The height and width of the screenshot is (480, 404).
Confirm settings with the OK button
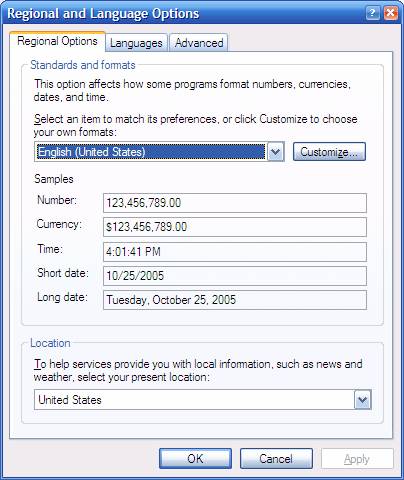pos(195,459)
